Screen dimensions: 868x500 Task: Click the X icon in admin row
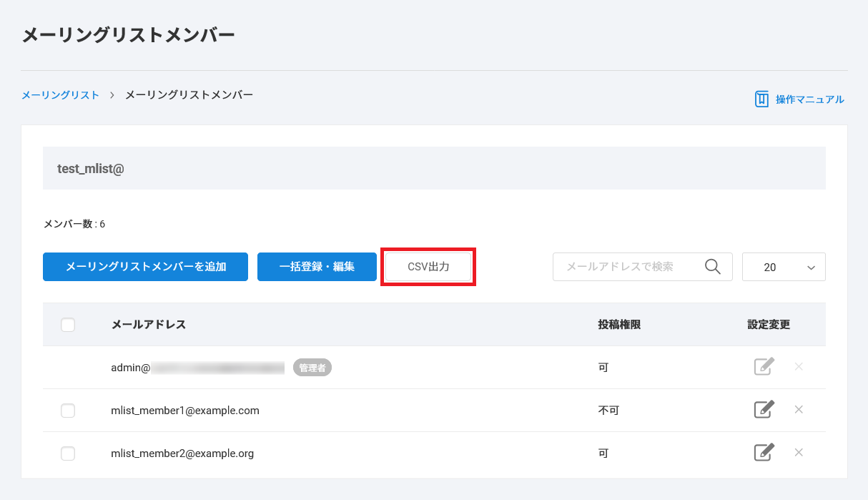[x=799, y=367]
